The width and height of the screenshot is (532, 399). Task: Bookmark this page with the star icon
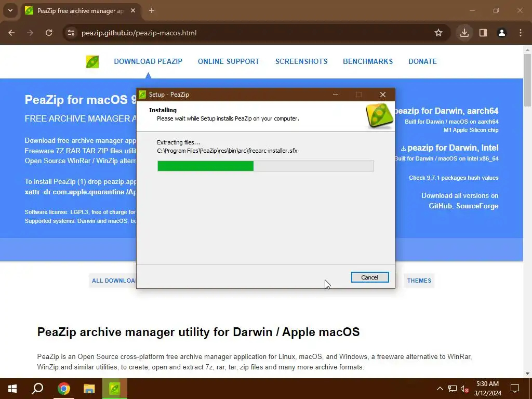coord(438,33)
